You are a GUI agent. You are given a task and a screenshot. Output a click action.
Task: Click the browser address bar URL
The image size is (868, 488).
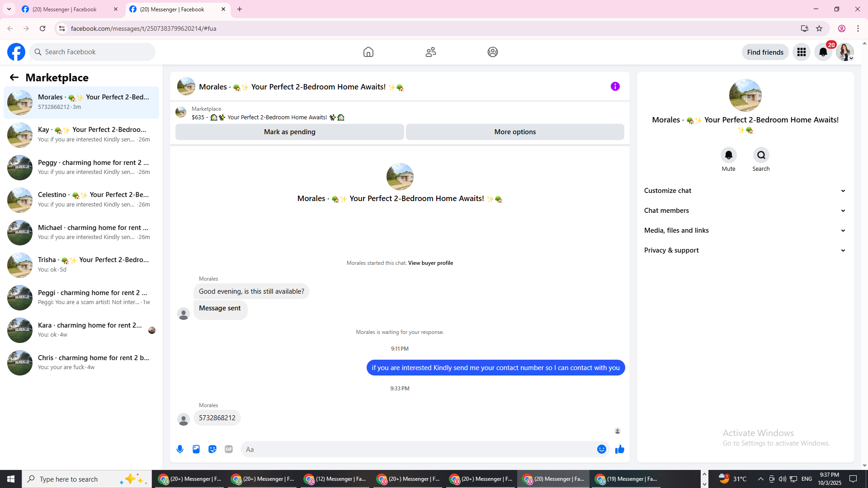point(144,28)
